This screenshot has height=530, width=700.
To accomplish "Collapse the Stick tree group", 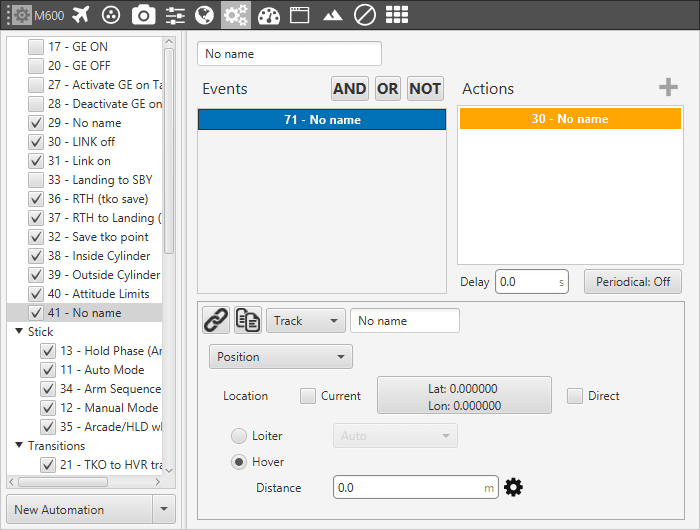I will [x=19, y=331].
